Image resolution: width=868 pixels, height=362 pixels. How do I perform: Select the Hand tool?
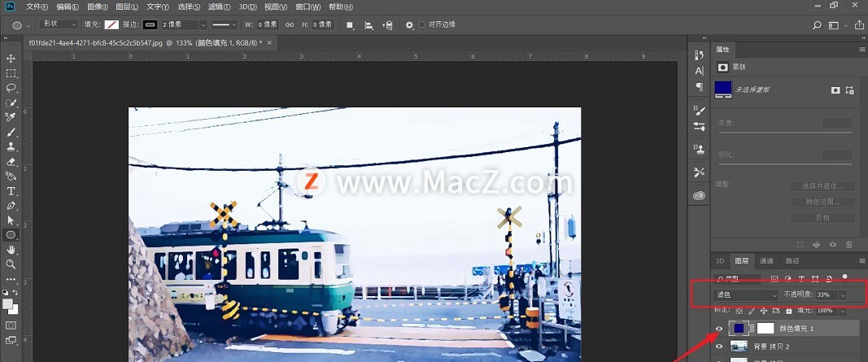[x=11, y=250]
